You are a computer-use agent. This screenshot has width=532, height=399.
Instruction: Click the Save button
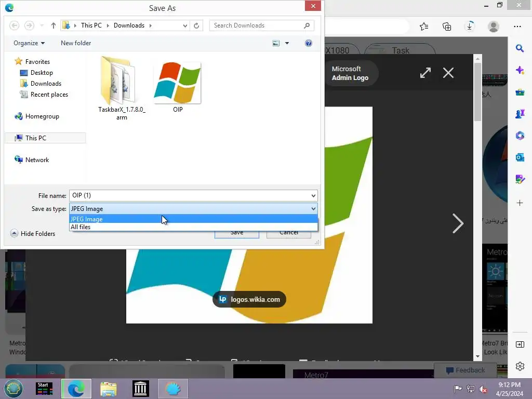point(237,234)
